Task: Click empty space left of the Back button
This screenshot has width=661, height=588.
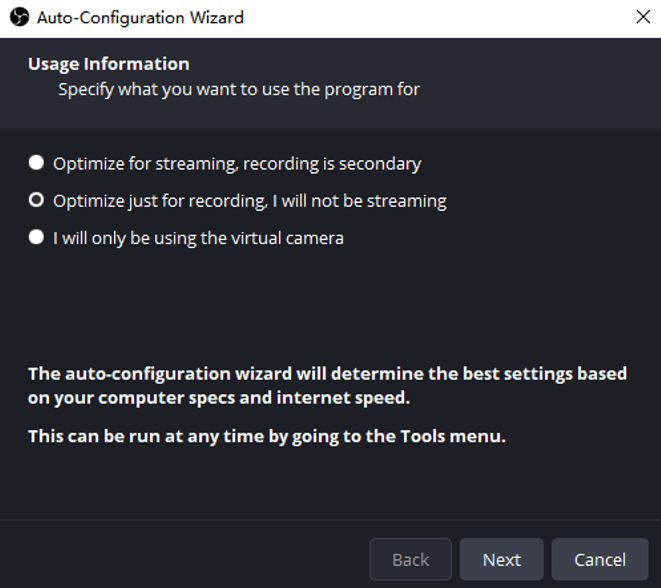Action: [x=180, y=559]
